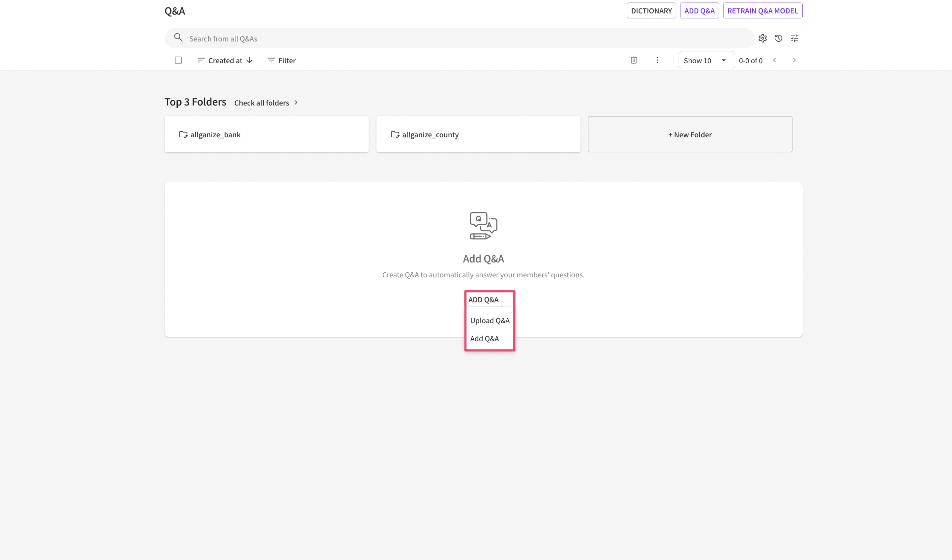Image resolution: width=952 pixels, height=560 pixels.
Task: Open the tune sliders icon beside history
Action: pyautogui.click(x=794, y=38)
